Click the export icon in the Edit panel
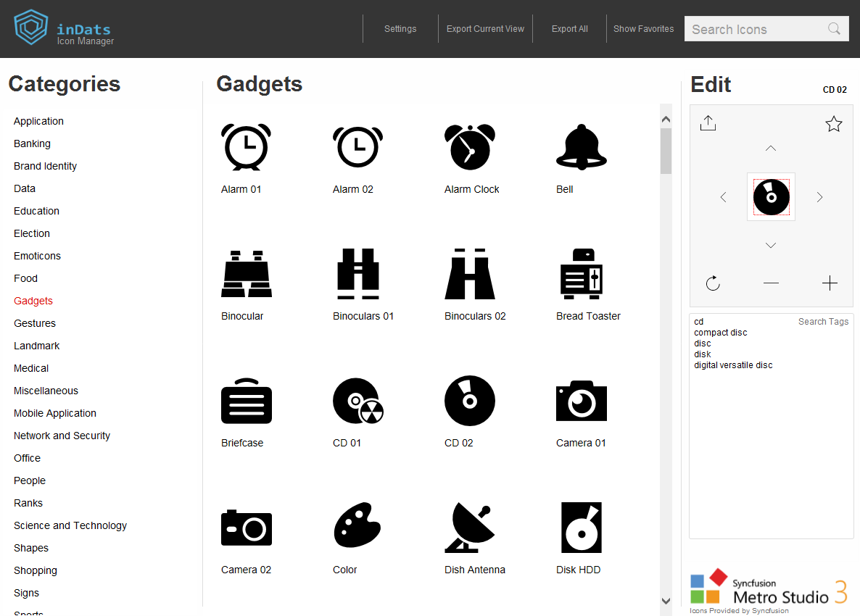The width and height of the screenshot is (860, 616). pos(708,123)
